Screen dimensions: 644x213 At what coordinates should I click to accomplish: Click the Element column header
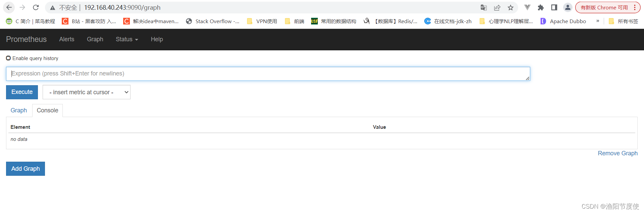pyautogui.click(x=20, y=127)
